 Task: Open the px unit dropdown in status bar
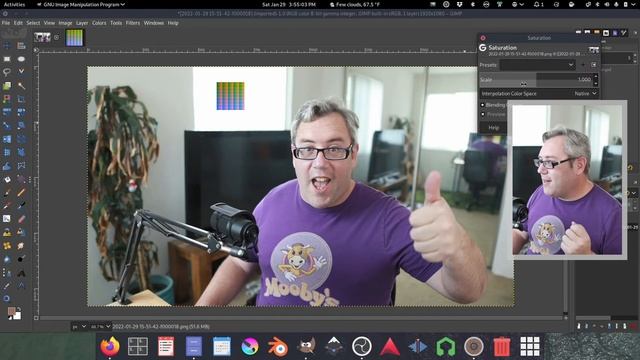tap(79, 327)
